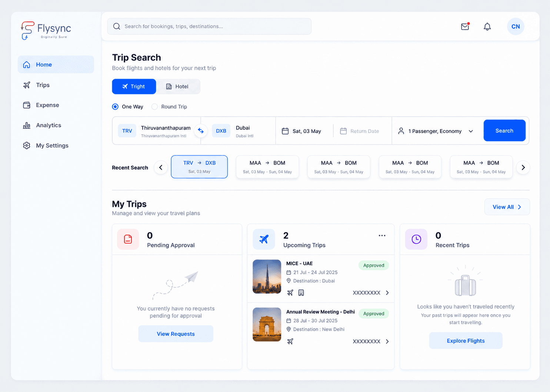
Task: Open View All trips
Action: pyautogui.click(x=507, y=207)
